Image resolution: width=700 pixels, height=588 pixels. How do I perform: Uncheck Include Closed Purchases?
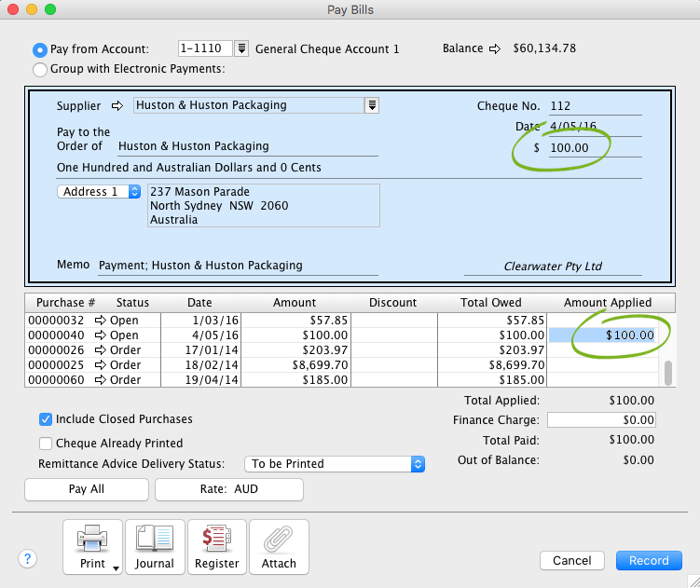46,420
